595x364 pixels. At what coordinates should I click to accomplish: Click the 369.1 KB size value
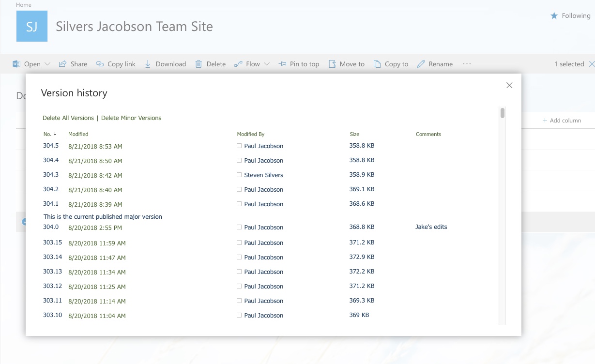click(x=362, y=189)
